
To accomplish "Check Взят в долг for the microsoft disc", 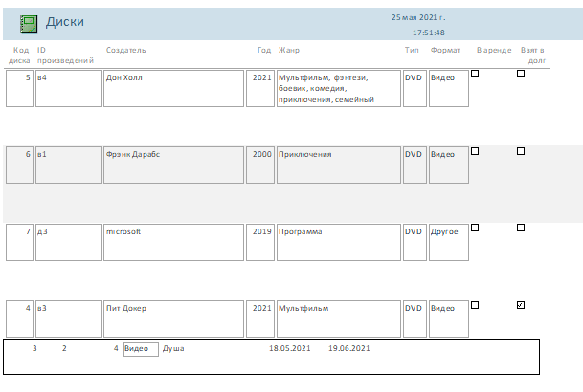I will [521, 228].
